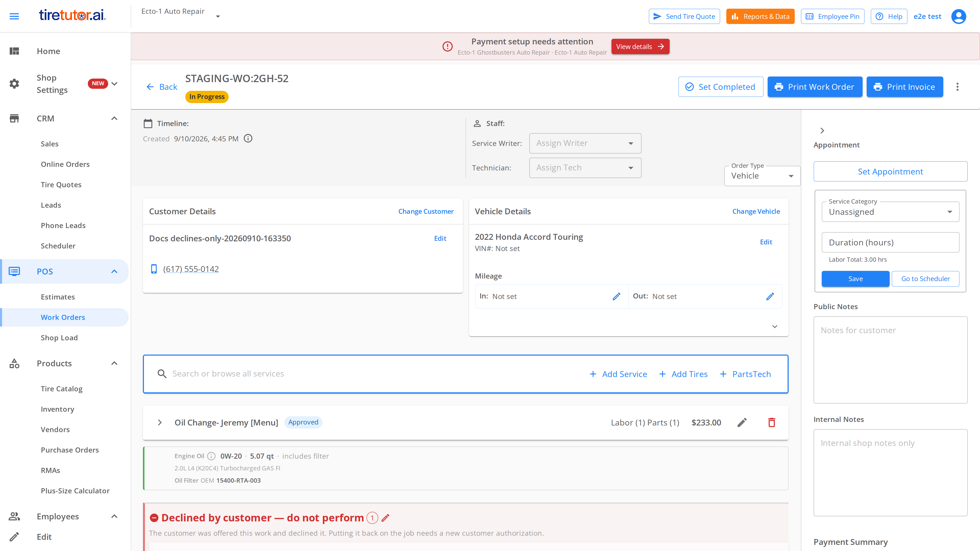
Task: Collapse the Products menu section
Action: pyautogui.click(x=114, y=363)
